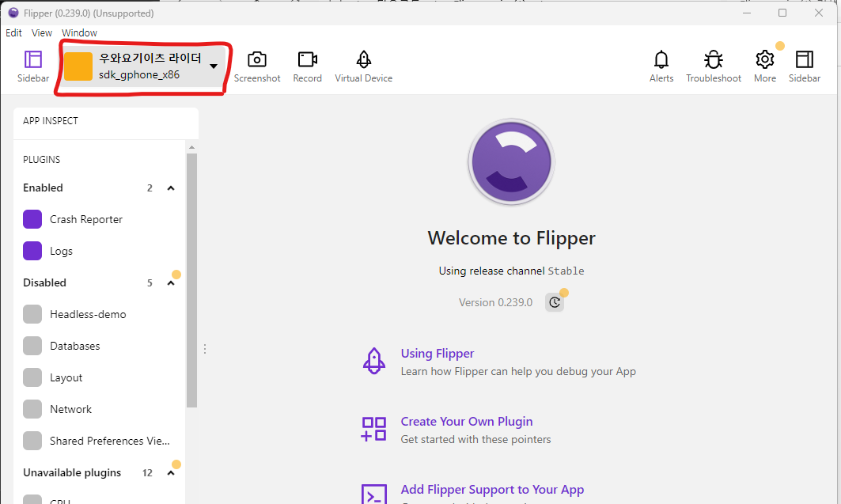Open the changelog clock icon beside Version
The height and width of the screenshot is (504, 841).
tap(555, 302)
